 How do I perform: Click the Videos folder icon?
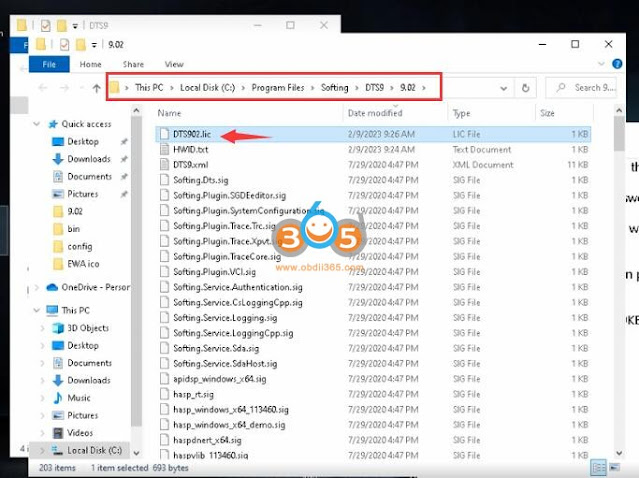click(x=58, y=433)
